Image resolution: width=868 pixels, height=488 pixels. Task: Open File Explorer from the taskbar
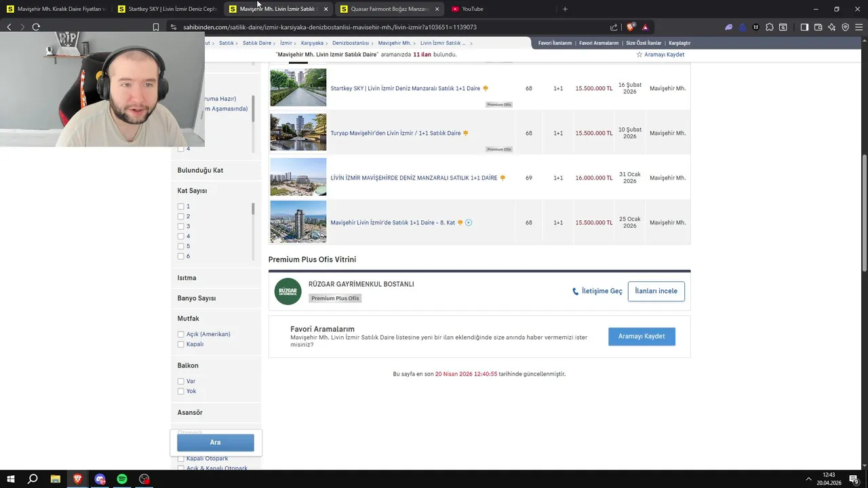click(56, 479)
